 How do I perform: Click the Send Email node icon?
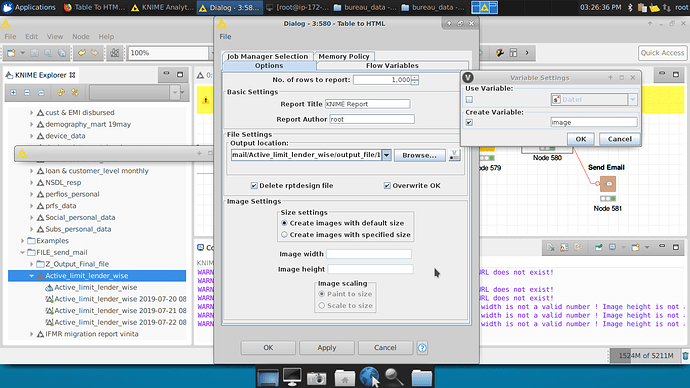click(608, 184)
